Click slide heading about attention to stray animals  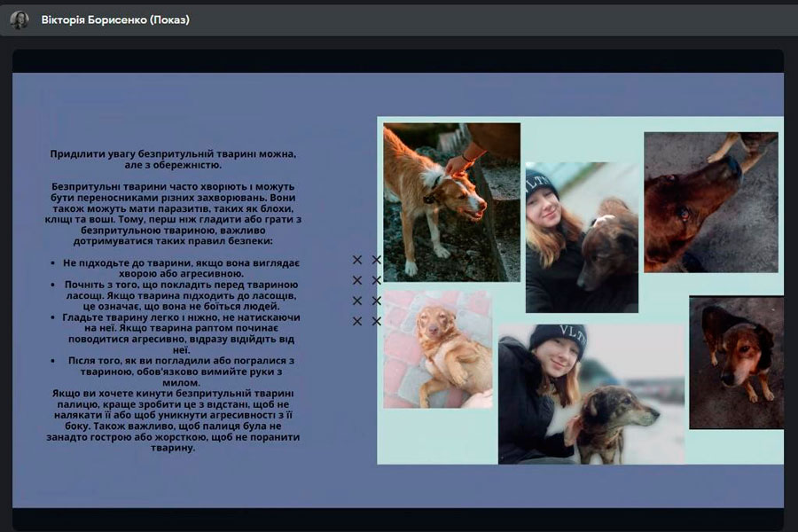click(174, 159)
